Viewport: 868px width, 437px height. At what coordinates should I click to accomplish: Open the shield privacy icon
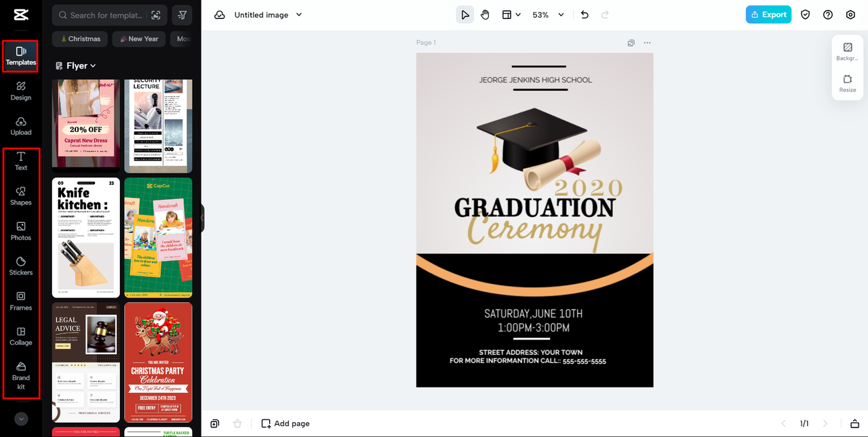pyautogui.click(x=806, y=15)
